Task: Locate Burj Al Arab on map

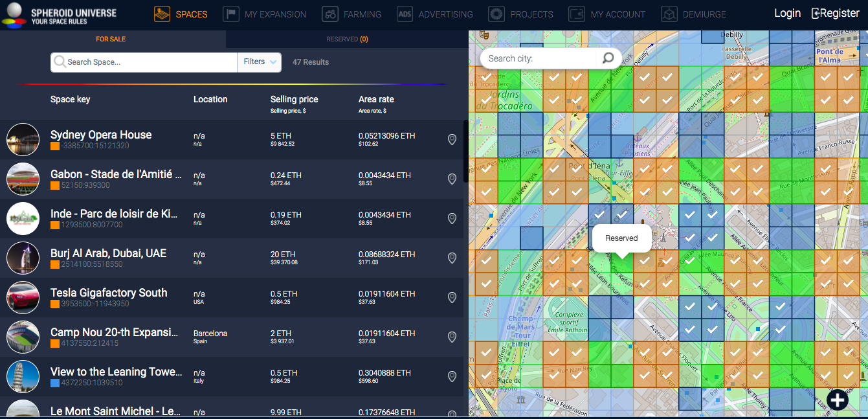Action: tap(452, 258)
